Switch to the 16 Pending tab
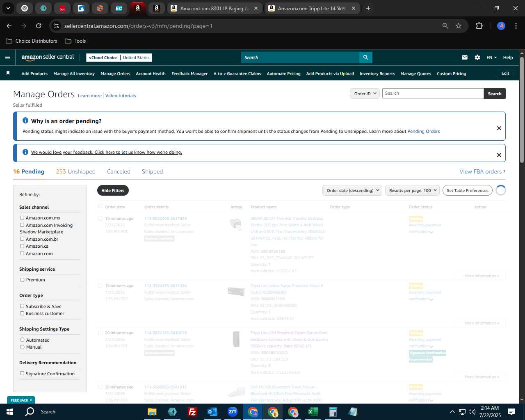 pos(29,171)
